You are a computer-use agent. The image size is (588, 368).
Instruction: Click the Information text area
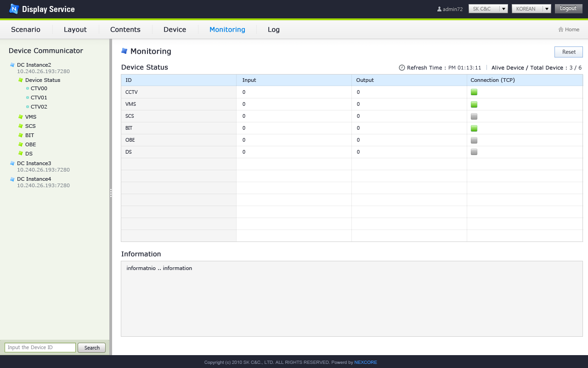click(352, 299)
